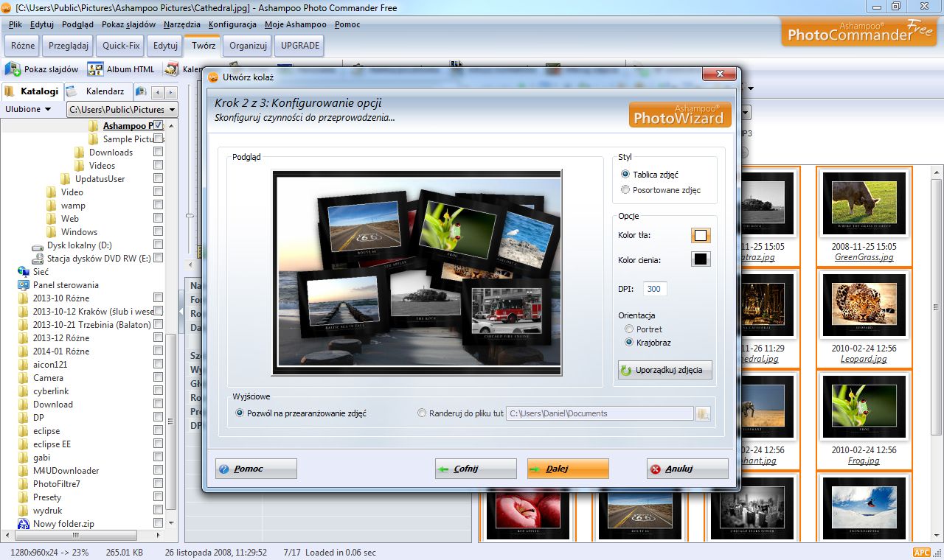Viewport: 944px width, 560px height.
Task: Select Tablica zdjęć style option
Action: coord(649,175)
